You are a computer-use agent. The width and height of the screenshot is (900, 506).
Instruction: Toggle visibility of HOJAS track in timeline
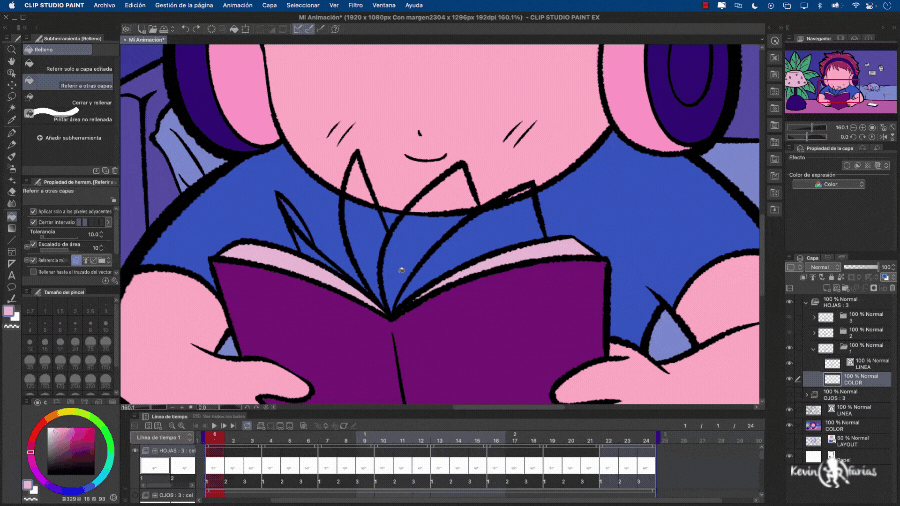[x=135, y=451]
